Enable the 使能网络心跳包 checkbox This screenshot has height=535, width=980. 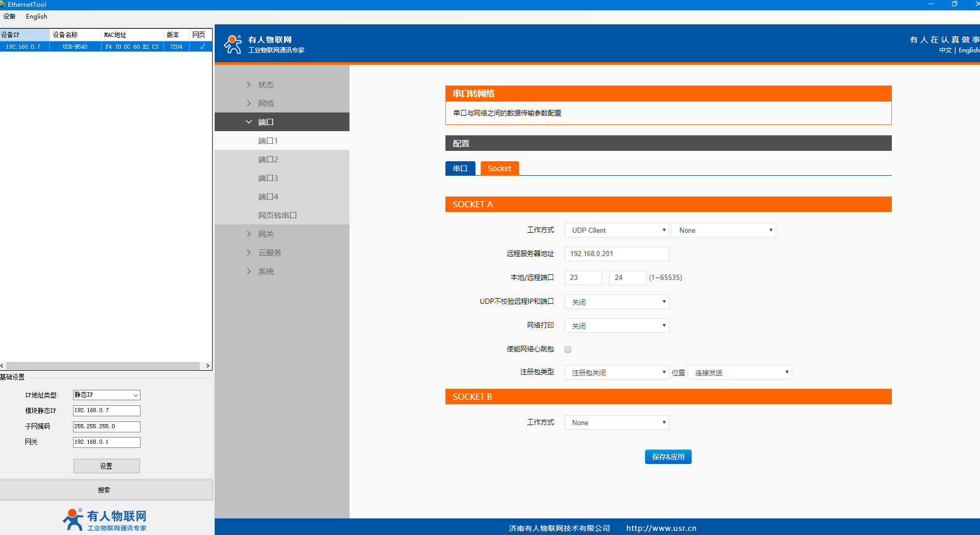pos(568,349)
